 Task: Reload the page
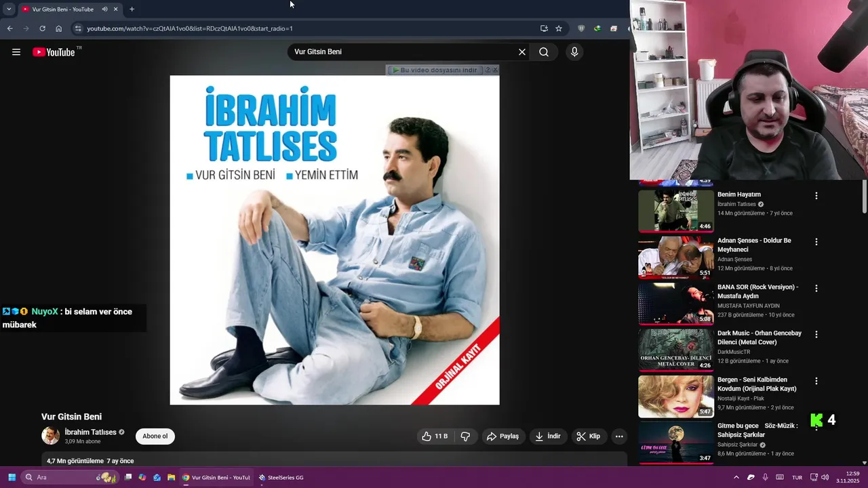pos(42,28)
